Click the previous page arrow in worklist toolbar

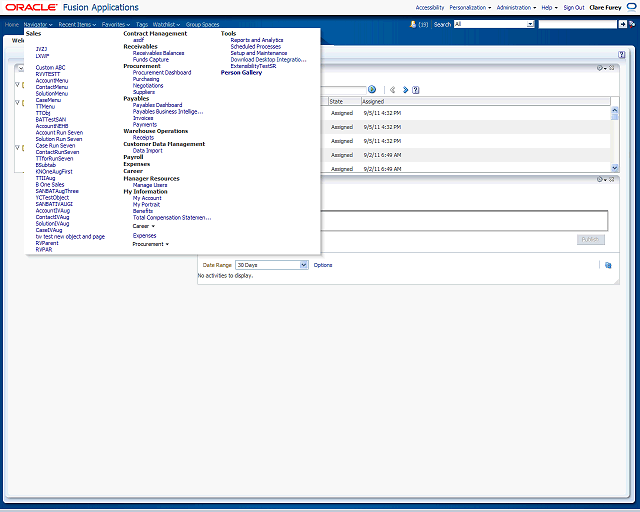click(x=393, y=89)
